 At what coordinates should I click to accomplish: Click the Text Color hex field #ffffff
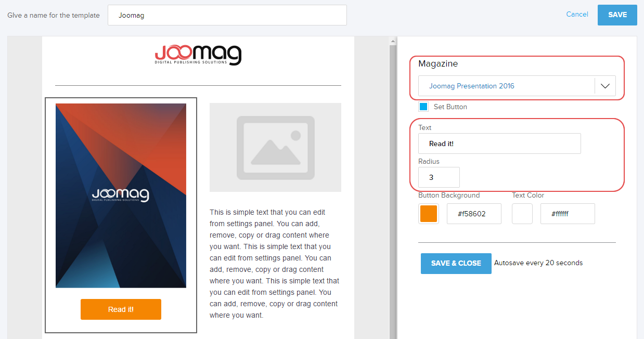pos(568,214)
